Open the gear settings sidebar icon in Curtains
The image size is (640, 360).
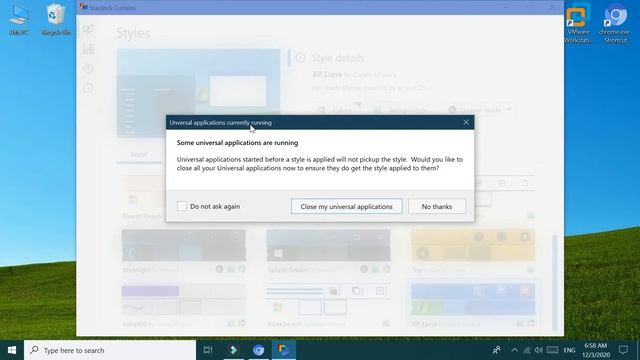click(88, 69)
